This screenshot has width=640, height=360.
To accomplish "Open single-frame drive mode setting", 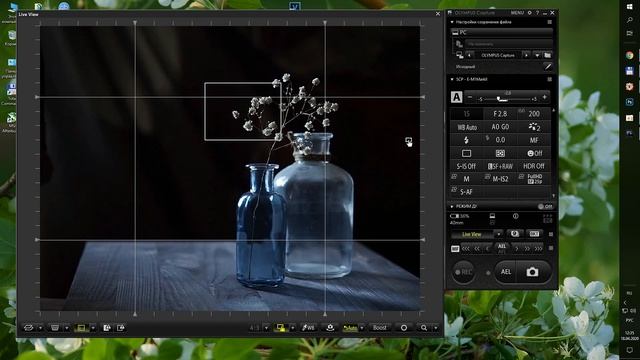I will (x=467, y=153).
